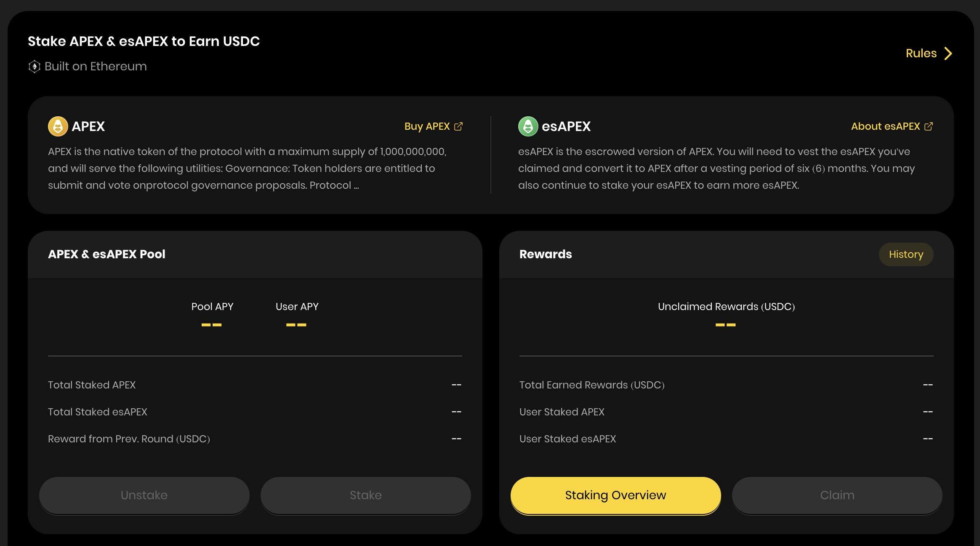This screenshot has width=980, height=546.
Task: Click the external link icon beside About esAPEX
Action: pos(929,126)
